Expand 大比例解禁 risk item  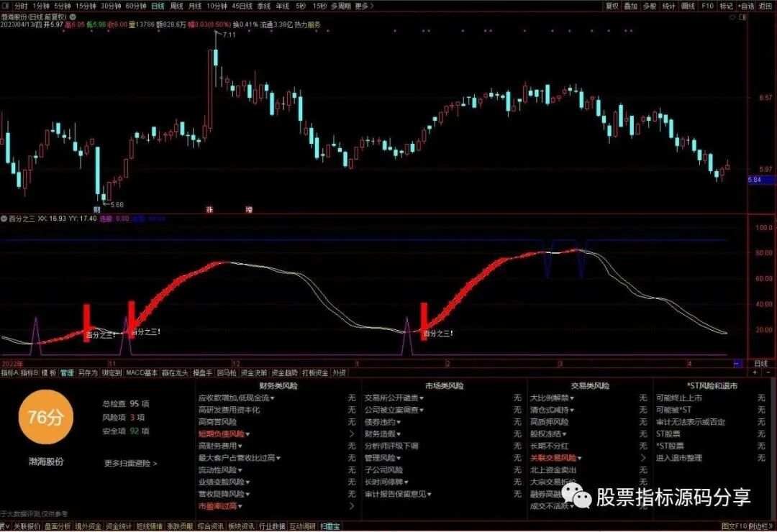[552, 398]
